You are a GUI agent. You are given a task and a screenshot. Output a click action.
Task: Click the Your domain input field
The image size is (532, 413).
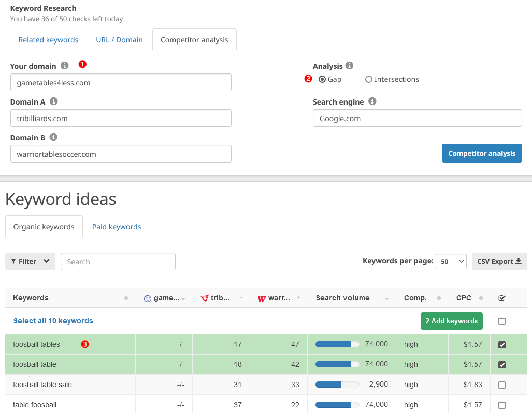coord(121,82)
